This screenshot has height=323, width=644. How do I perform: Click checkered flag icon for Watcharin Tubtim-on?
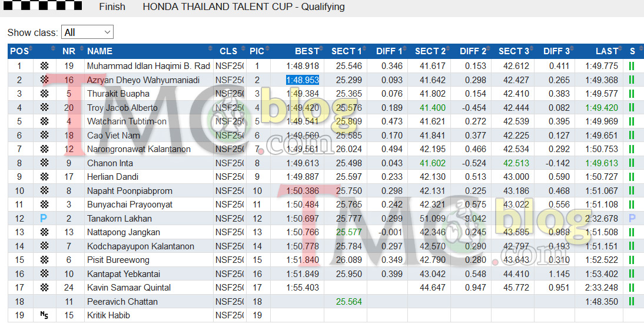click(44, 121)
